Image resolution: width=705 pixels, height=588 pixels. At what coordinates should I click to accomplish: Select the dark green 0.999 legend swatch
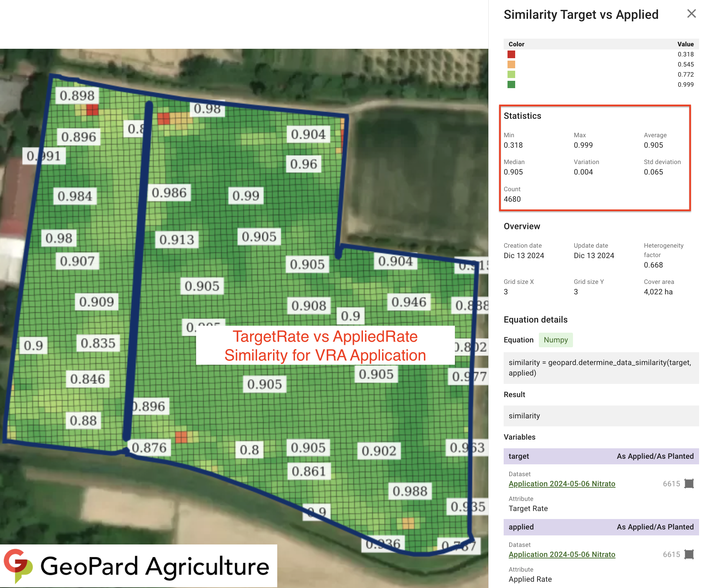pos(511,85)
